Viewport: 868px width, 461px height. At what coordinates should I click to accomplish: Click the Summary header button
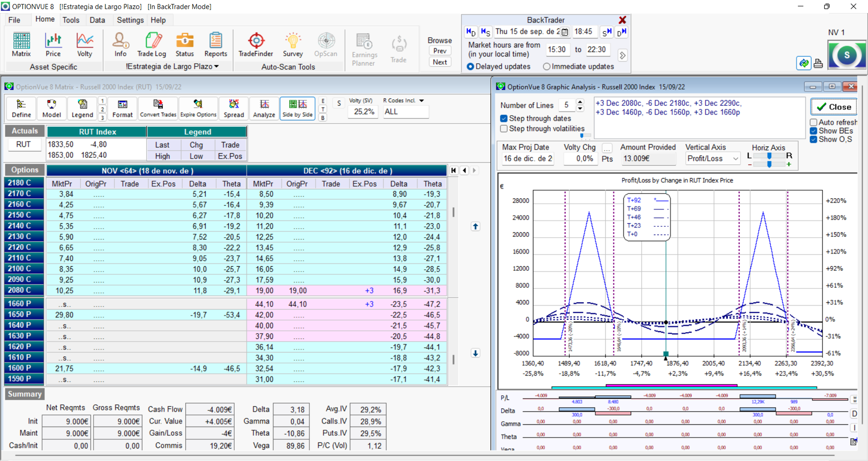click(x=25, y=394)
